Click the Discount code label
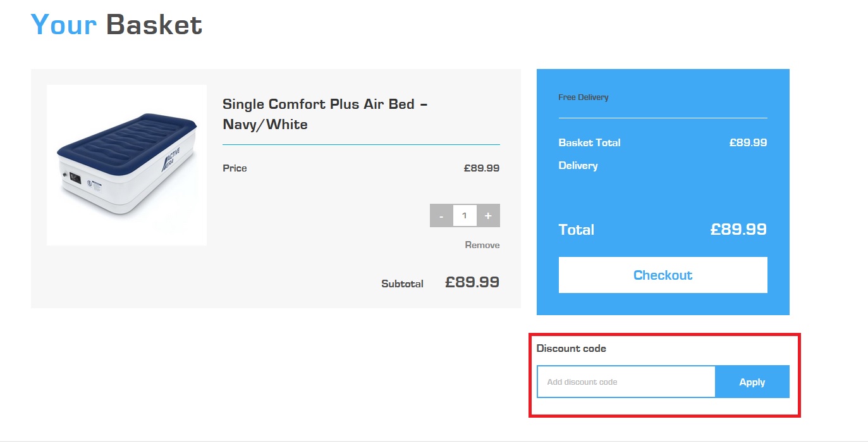 [x=572, y=348]
